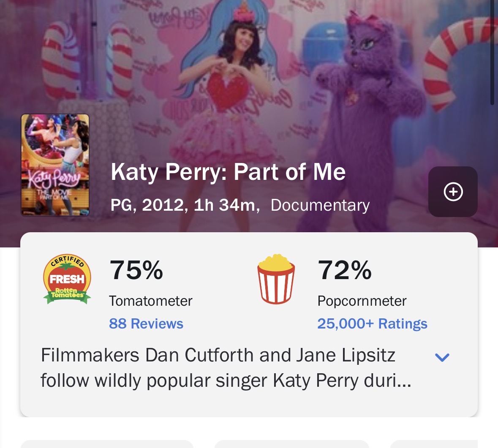Click the 72% Popcornmeter score

tap(345, 270)
